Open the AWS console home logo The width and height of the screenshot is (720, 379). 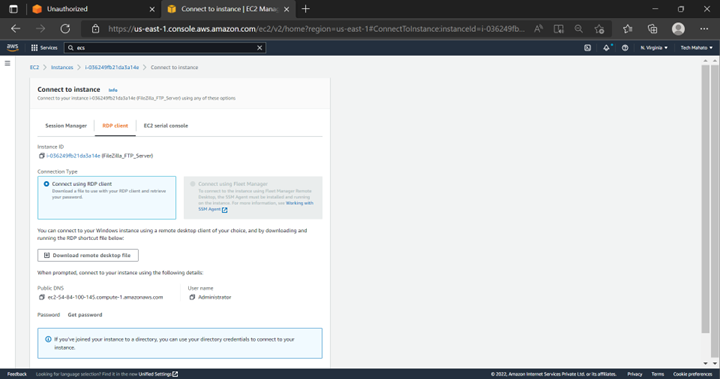pos(12,47)
